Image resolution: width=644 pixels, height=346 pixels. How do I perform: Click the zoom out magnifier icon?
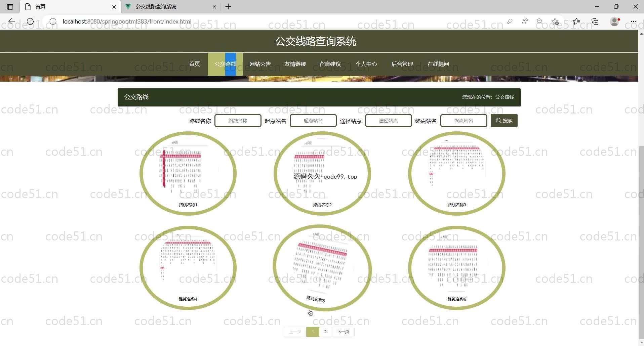[540, 21]
